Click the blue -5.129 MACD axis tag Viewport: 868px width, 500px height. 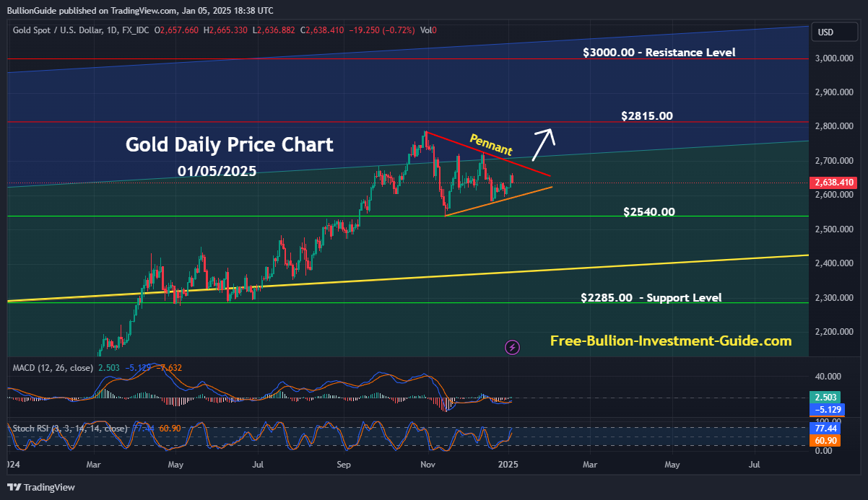(x=826, y=409)
